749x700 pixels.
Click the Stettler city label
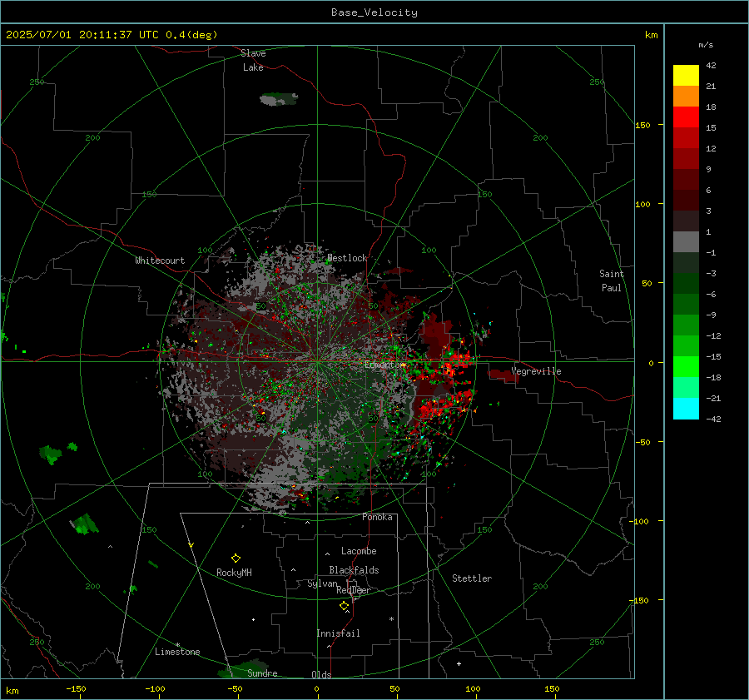coord(472,578)
